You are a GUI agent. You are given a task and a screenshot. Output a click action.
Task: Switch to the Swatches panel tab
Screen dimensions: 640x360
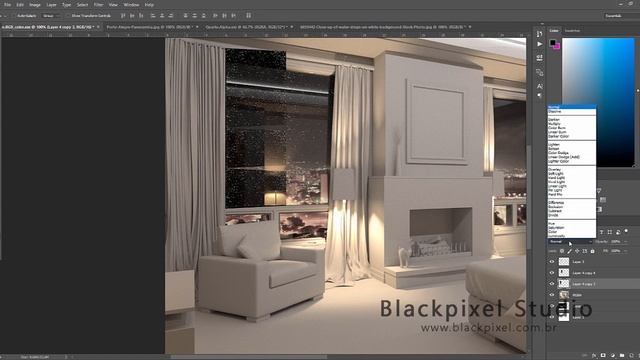point(572,31)
